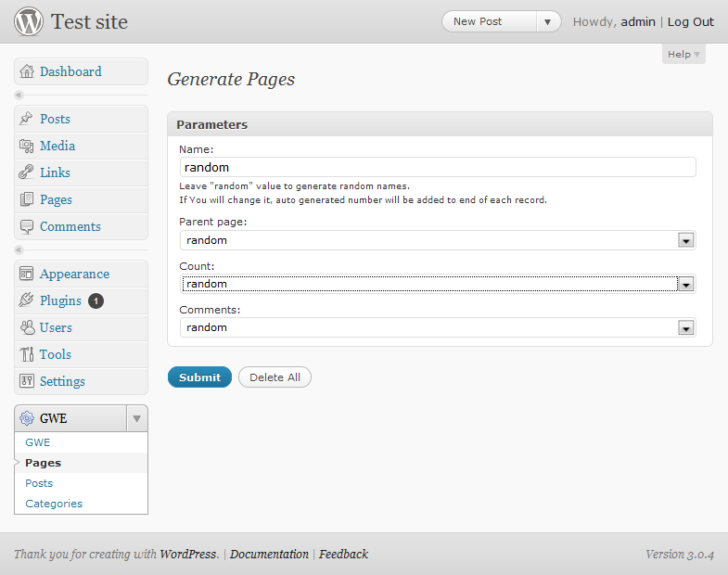Viewport: 728px width, 575px height.
Task: Click the Delete All button
Action: coord(275,377)
